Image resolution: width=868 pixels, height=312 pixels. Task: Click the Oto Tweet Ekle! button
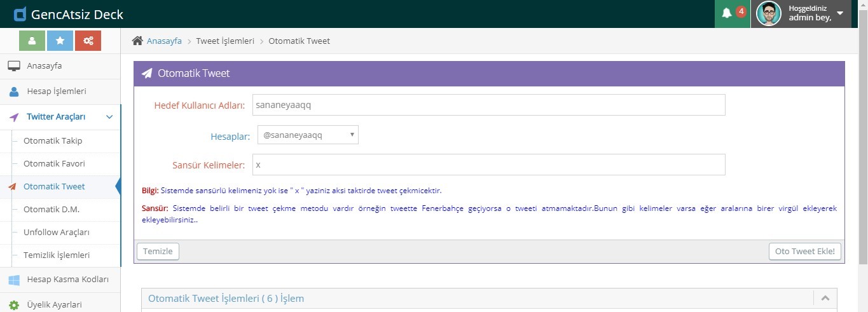tap(804, 251)
